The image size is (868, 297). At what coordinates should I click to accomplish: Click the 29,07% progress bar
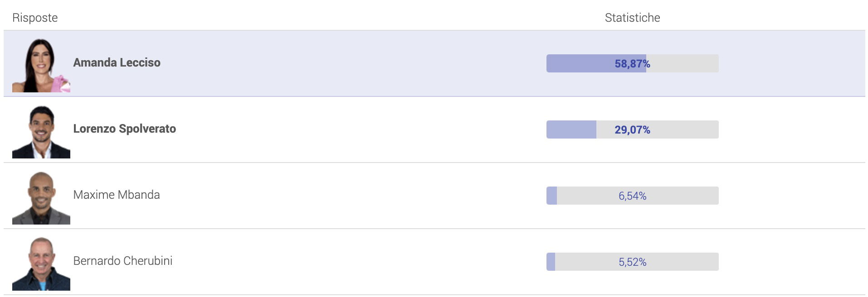tap(633, 129)
